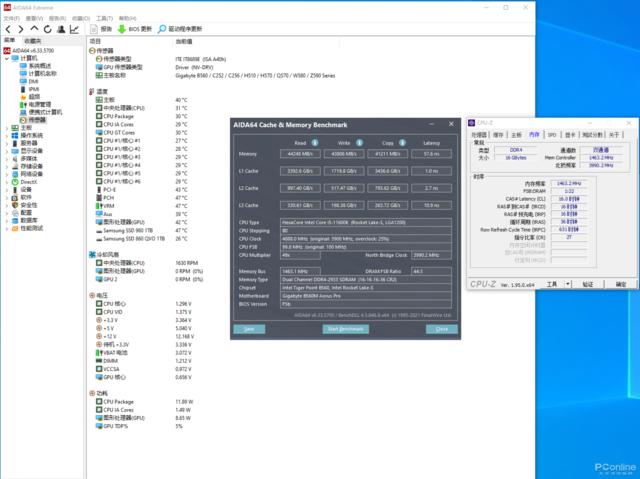Open the 工具(T) menu in AIDA64
Viewport: 640px width, 479px height.
104,18
